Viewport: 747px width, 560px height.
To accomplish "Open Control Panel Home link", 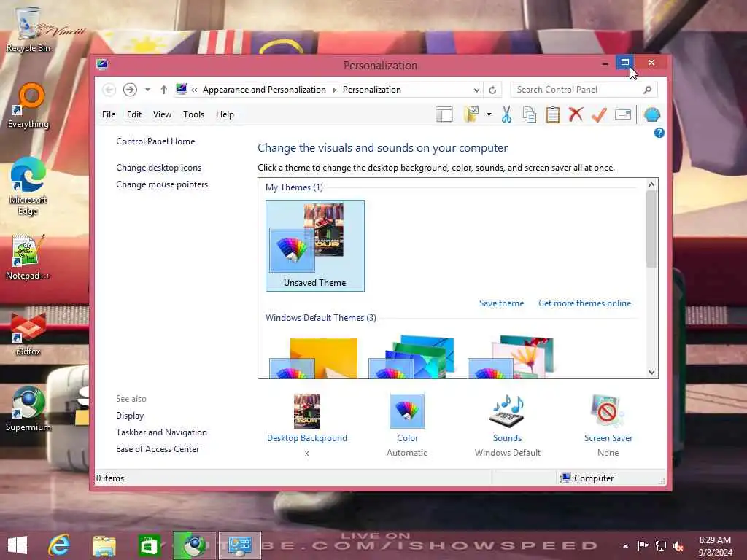I will pyautogui.click(x=155, y=141).
